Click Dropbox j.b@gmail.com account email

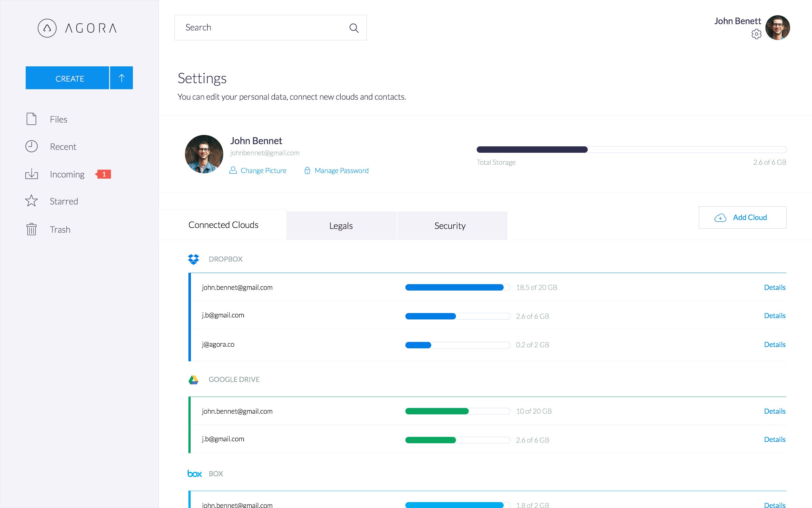click(x=223, y=315)
